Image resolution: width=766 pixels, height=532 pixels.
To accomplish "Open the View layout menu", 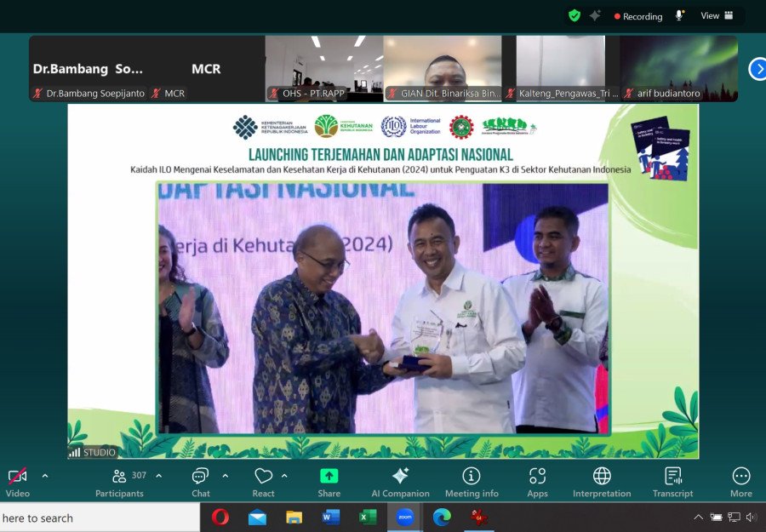I will (x=717, y=15).
